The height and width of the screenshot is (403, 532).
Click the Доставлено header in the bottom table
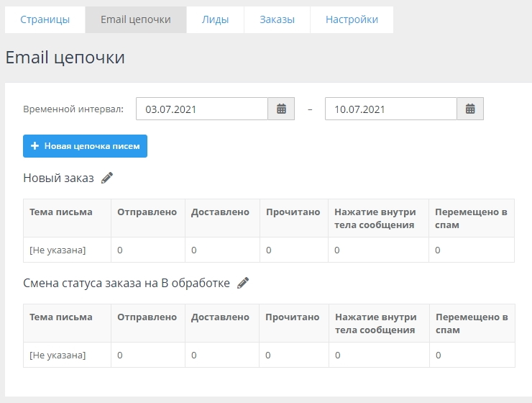pos(220,317)
